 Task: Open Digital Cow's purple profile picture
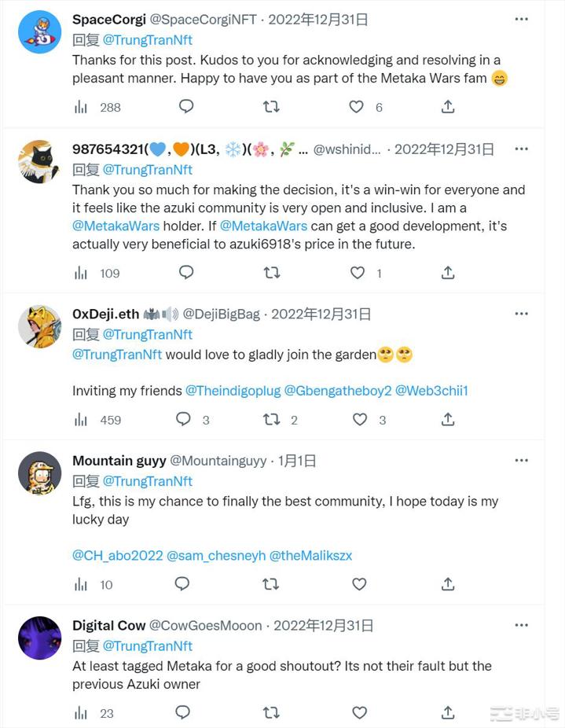[x=39, y=638]
